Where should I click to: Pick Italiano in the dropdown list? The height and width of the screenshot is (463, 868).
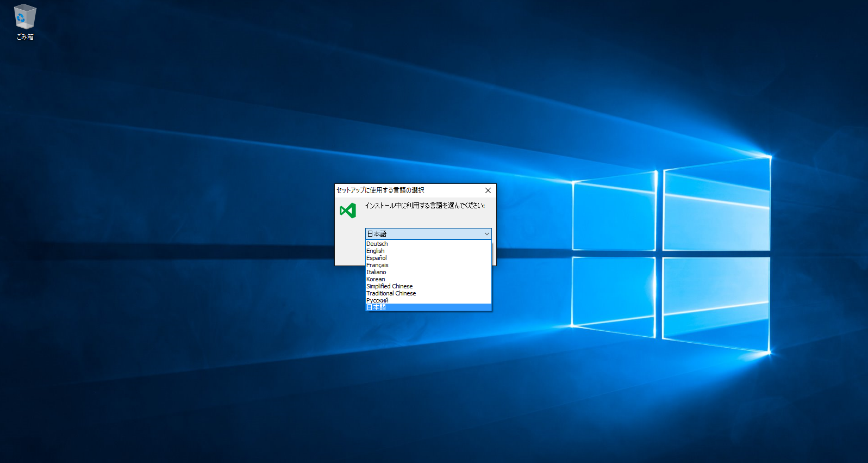[428, 272]
